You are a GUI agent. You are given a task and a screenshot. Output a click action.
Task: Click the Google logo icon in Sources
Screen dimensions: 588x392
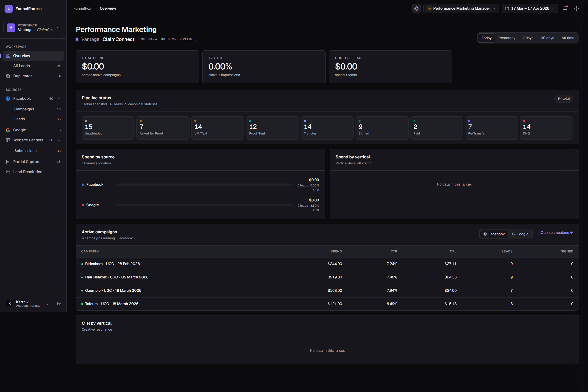pos(8,130)
